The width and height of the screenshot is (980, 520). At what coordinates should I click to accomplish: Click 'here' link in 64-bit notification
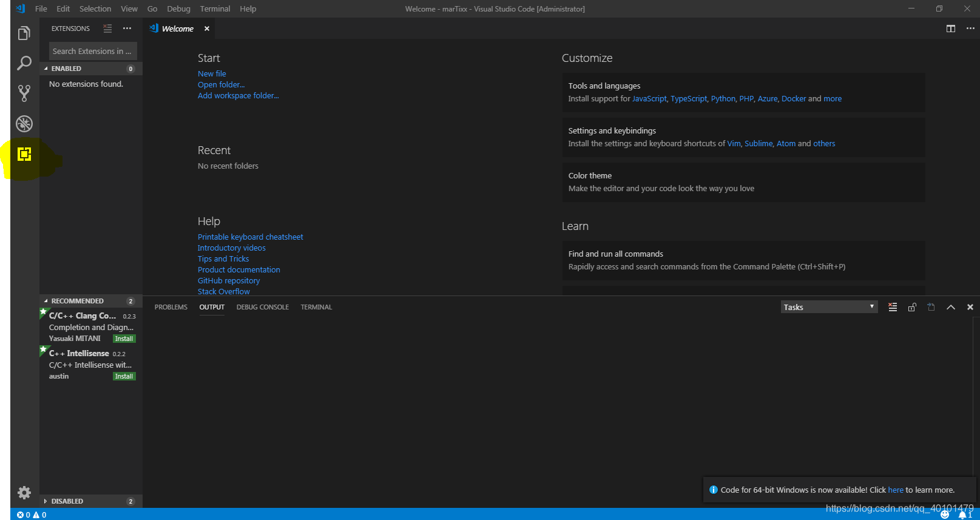pos(896,490)
